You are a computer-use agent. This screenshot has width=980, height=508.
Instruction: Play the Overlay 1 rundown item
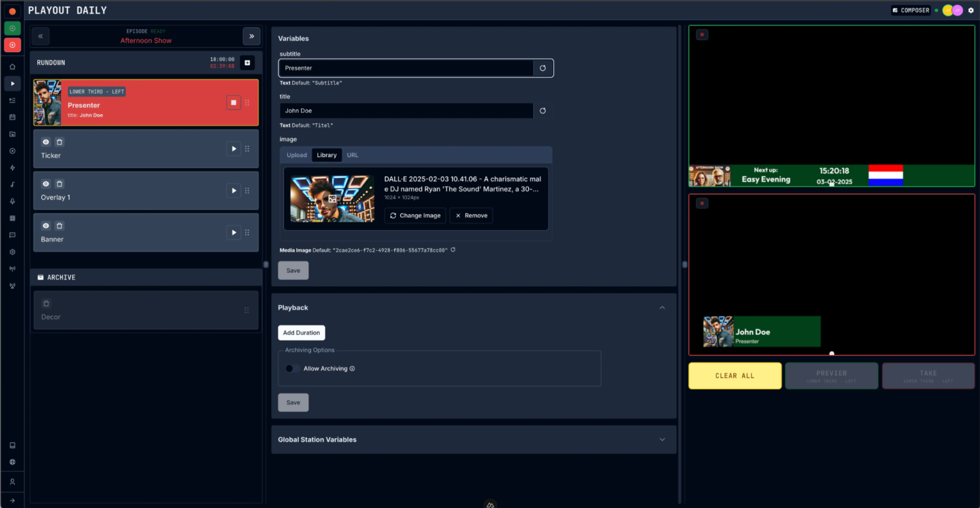point(234,191)
